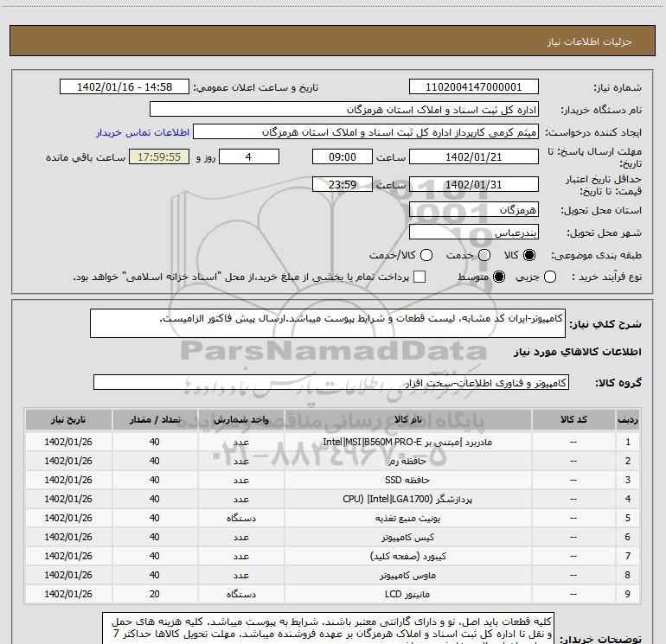This screenshot has width=666, height=644.
Task: Click request number field 1102004147000001
Action: coord(474,87)
